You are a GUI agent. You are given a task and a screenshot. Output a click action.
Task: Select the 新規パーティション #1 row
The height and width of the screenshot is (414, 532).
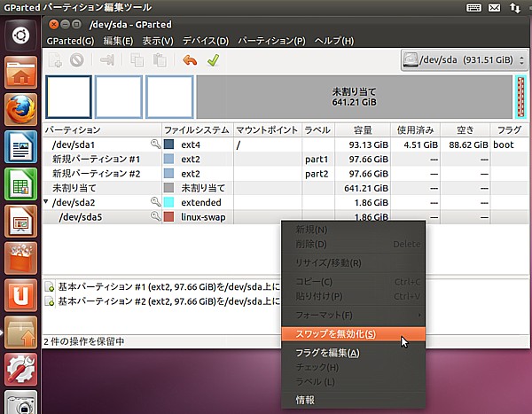click(286, 160)
